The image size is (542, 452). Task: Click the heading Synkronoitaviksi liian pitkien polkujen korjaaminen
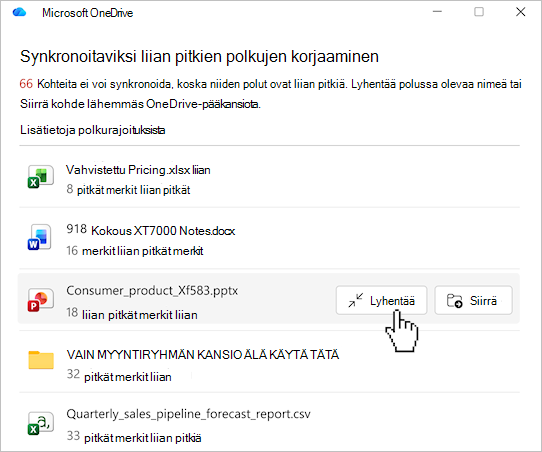[x=199, y=57]
